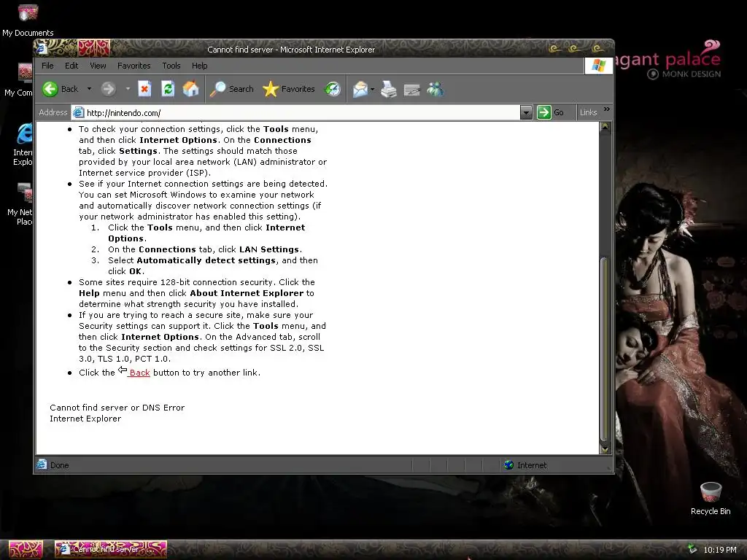This screenshot has width=747, height=560.
Task: Go back with the Back arrow button
Action: coord(60,89)
